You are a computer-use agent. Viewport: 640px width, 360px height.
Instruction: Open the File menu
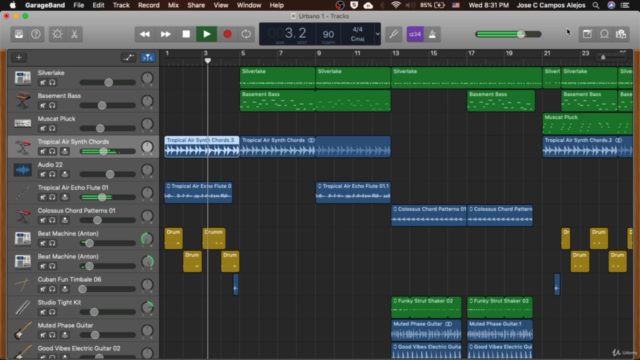tap(78, 5)
